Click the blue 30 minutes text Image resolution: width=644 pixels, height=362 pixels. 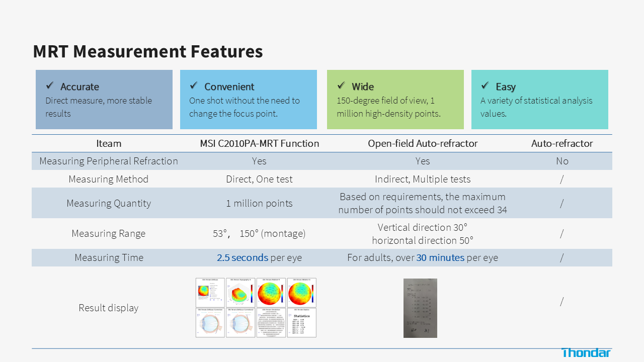pyautogui.click(x=440, y=257)
